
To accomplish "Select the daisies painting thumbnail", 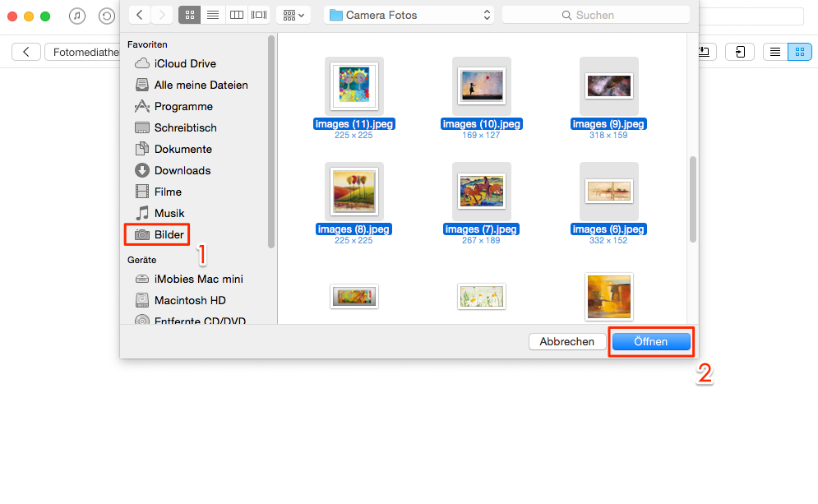I will click(x=482, y=296).
